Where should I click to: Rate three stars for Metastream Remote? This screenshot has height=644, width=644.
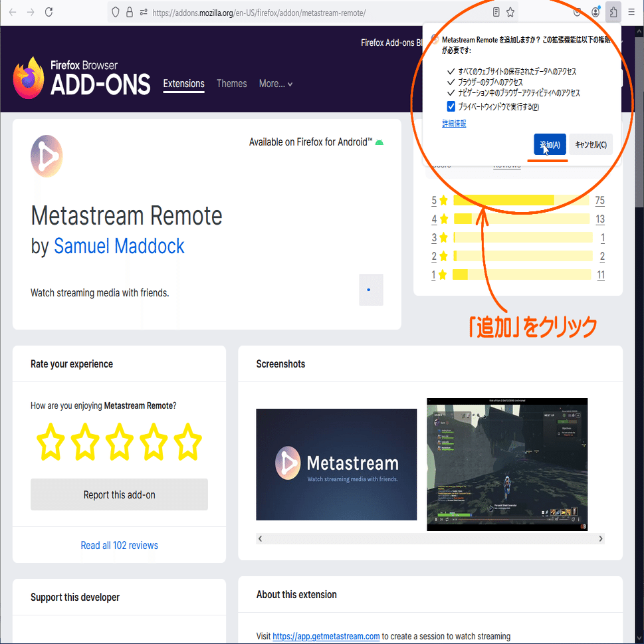pos(119,442)
